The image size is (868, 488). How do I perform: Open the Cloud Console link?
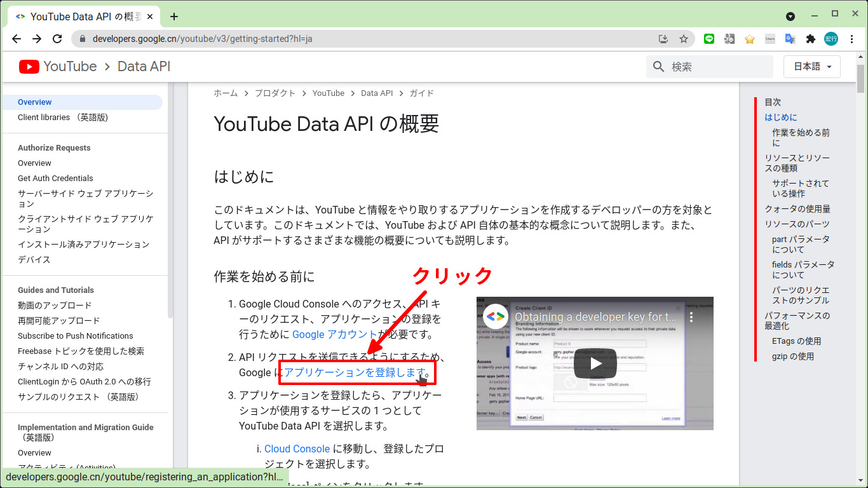pos(297,448)
